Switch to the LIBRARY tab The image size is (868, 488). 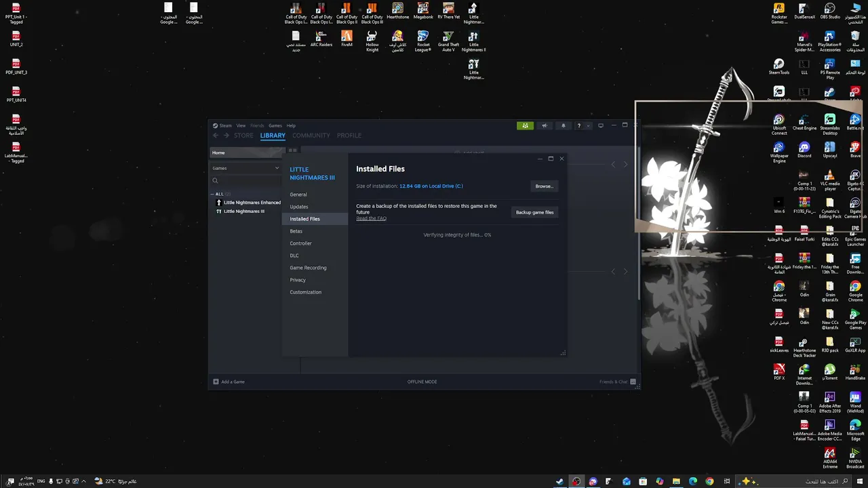tap(273, 136)
